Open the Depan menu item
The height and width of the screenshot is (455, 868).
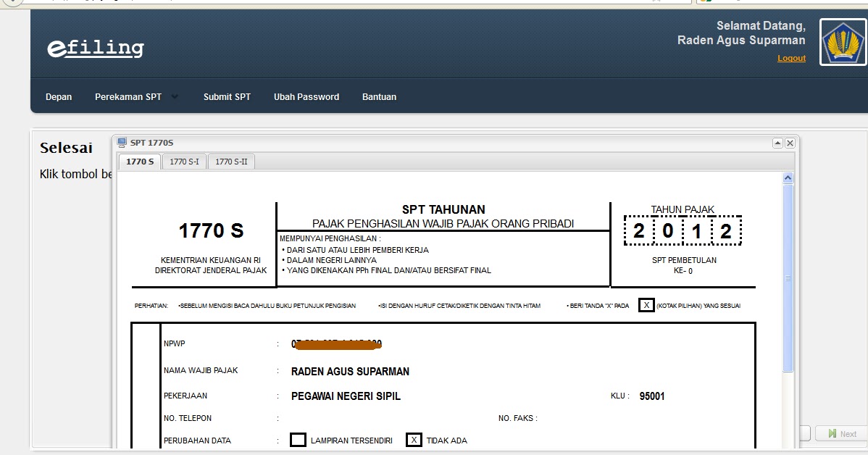[59, 97]
